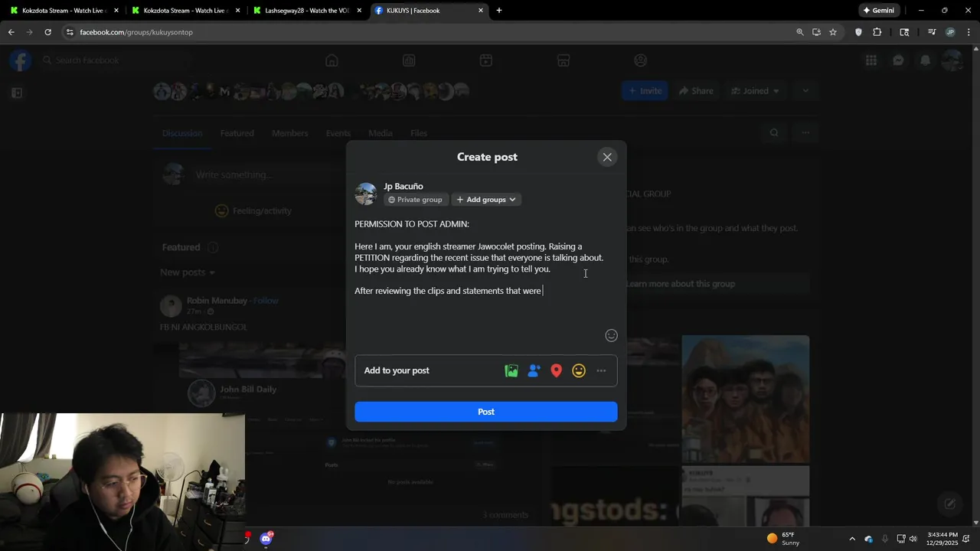Click Feeling/activity under Write something
The width and height of the screenshot is (980, 551).
click(x=253, y=210)
